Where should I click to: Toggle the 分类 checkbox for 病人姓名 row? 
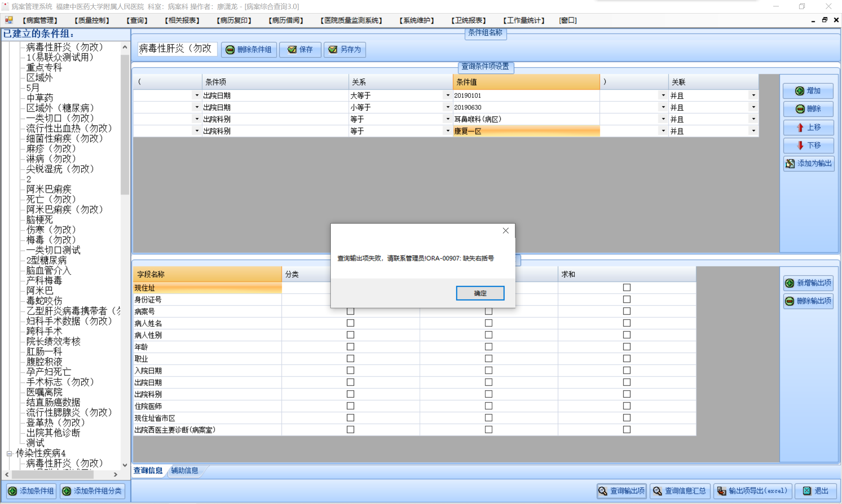(350, 323)
